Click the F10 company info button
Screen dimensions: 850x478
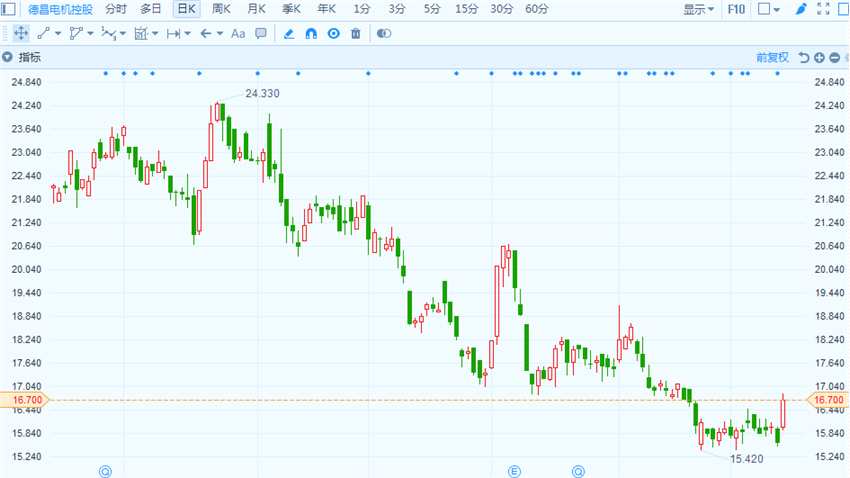point(736,9)
